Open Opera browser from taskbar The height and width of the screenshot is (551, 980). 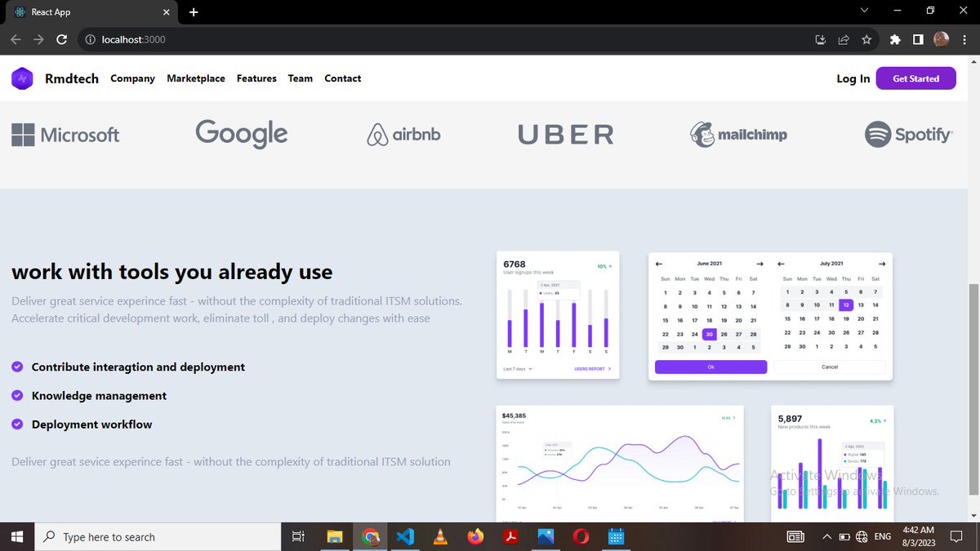(581, 536)
